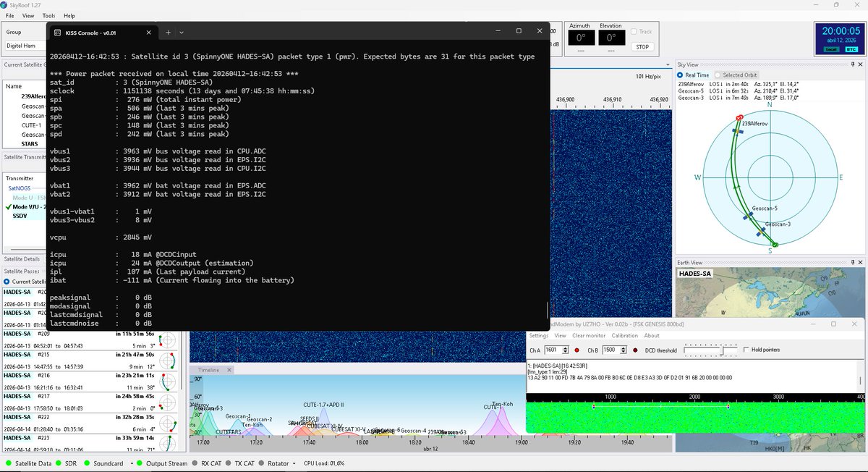
Task: Click the Ch A red indicator dot
Action: pyautogui.click(x=577, y=350)
